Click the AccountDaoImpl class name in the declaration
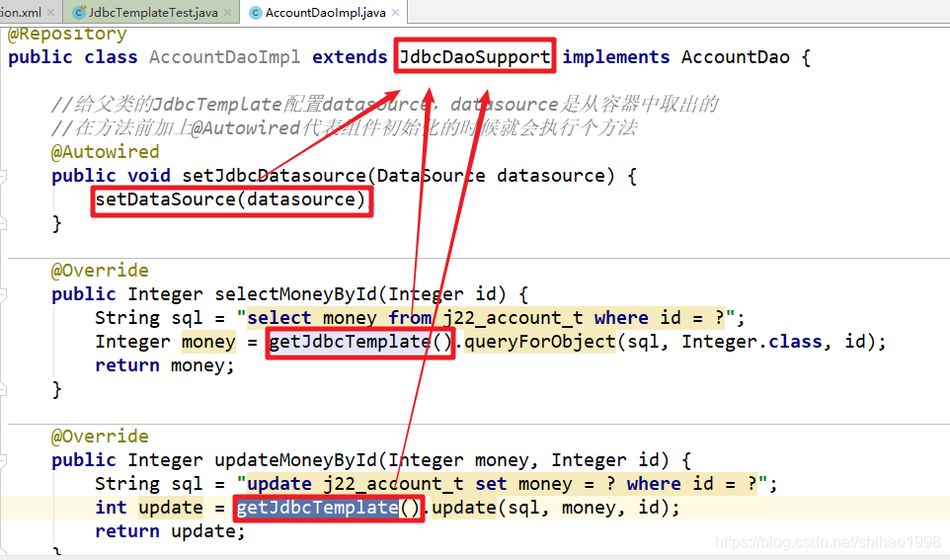Image resolution: width=950 pixels, height=560 pixels. 224,57
